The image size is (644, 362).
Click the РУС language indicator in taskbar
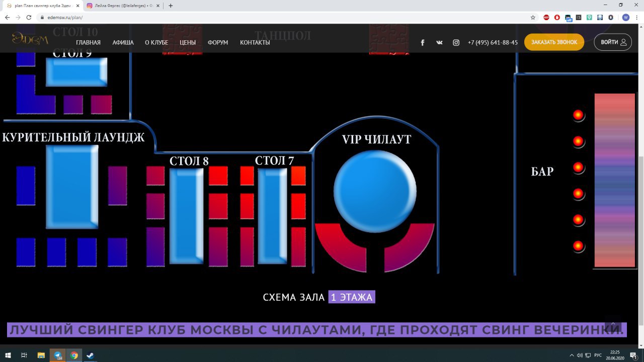(x=598, y=355)
